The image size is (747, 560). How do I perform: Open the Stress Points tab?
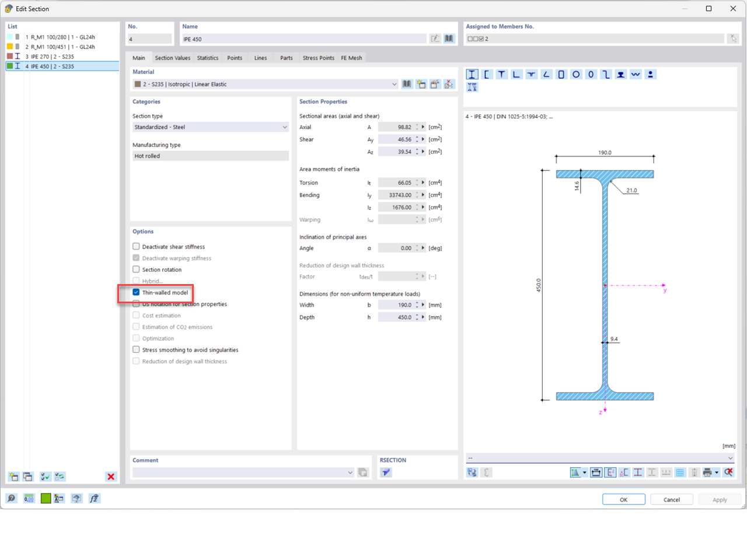click(319, 58)
